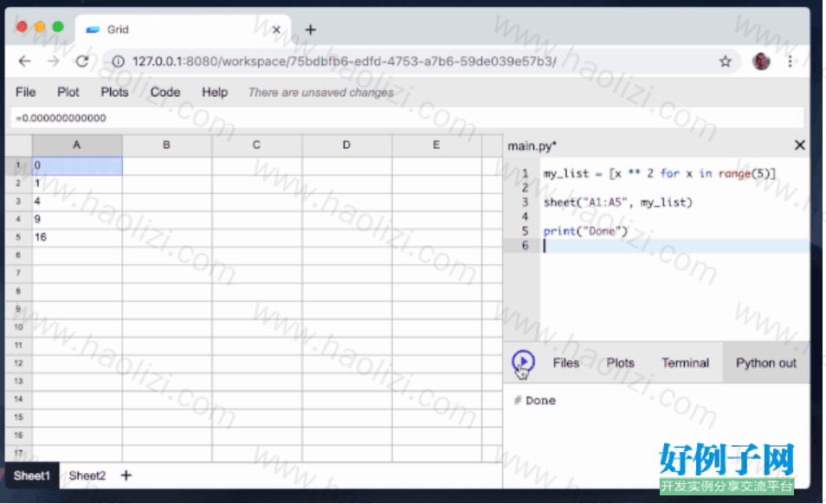Open the File menu

[x=25, y=92]
